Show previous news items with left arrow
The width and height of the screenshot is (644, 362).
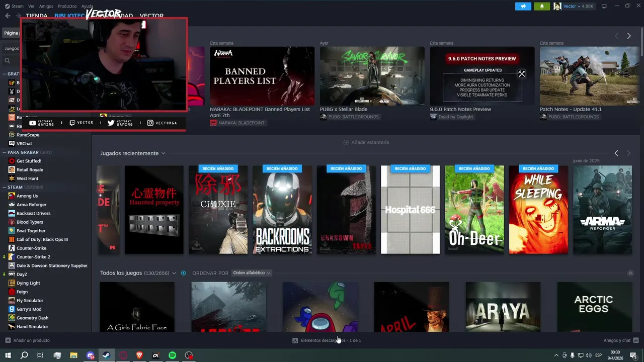[617, 36]
